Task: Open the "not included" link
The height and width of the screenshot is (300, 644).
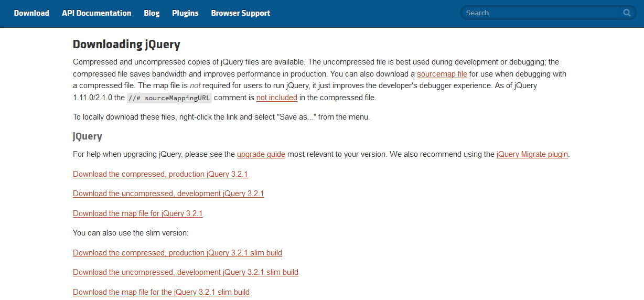Action: (277, 98)
